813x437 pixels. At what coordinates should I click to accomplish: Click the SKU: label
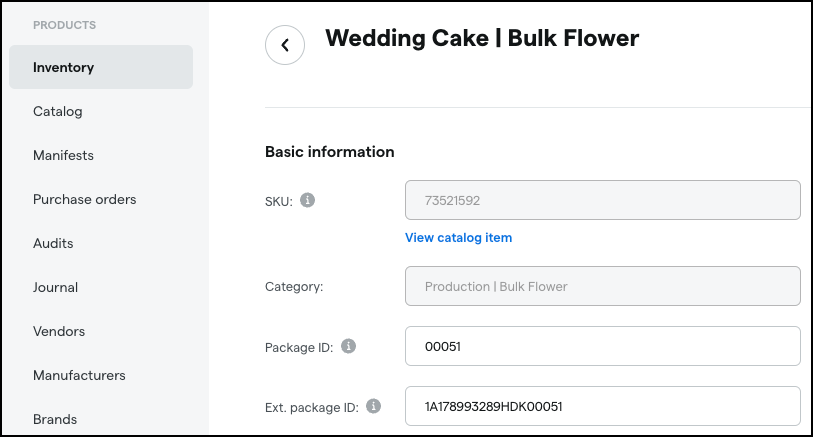(x=278, y=202)
